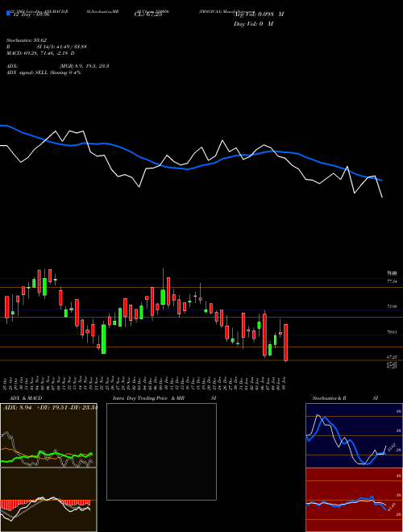This screenshot has height=532, width=403.
Task: Click the 'ADX signal: SELL Slowing @ 4%' line
Action: (44, 73)
